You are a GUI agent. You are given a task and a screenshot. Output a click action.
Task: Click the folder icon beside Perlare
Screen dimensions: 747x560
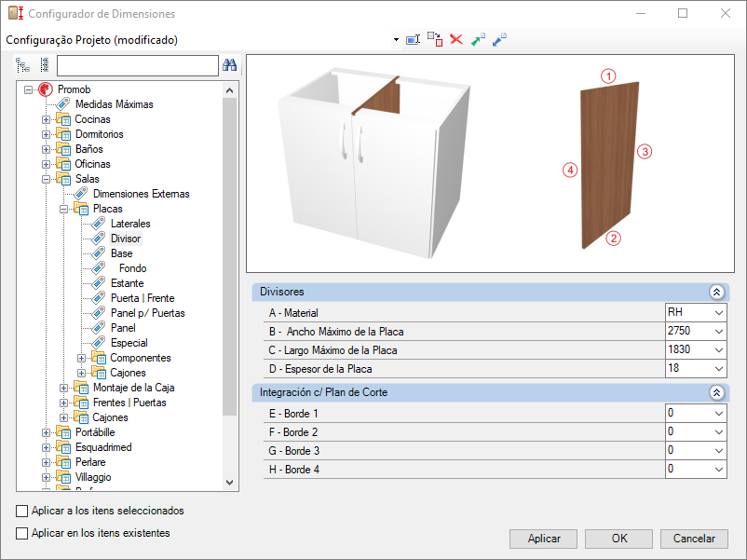click(x=63, y=462)
